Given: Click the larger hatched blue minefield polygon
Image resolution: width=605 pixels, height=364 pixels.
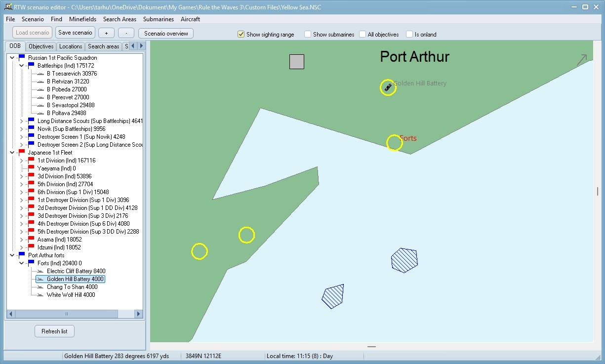Looking at the screenshot, I should (404, 260).
